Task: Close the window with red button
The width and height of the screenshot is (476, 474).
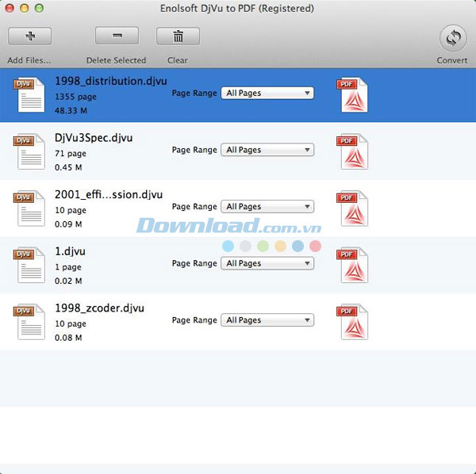Action: [10, 8]
